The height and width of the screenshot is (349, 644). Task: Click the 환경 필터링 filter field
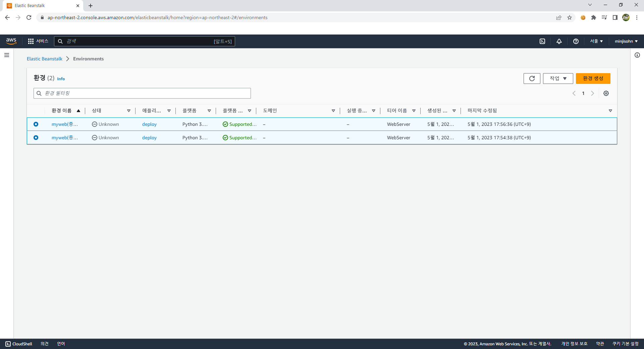point(142,93)
